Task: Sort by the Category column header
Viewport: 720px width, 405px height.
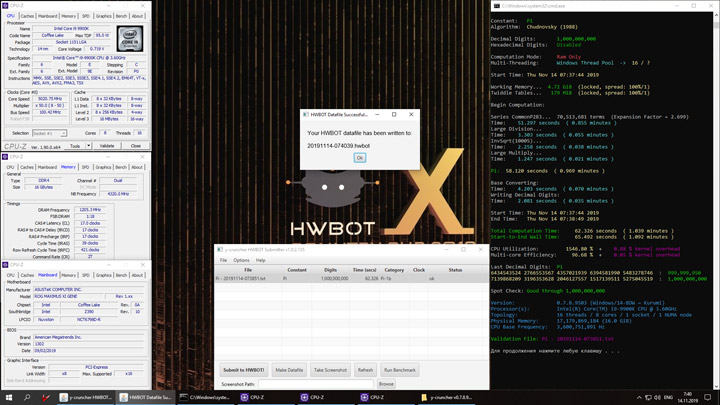Action: click(394, 270)
